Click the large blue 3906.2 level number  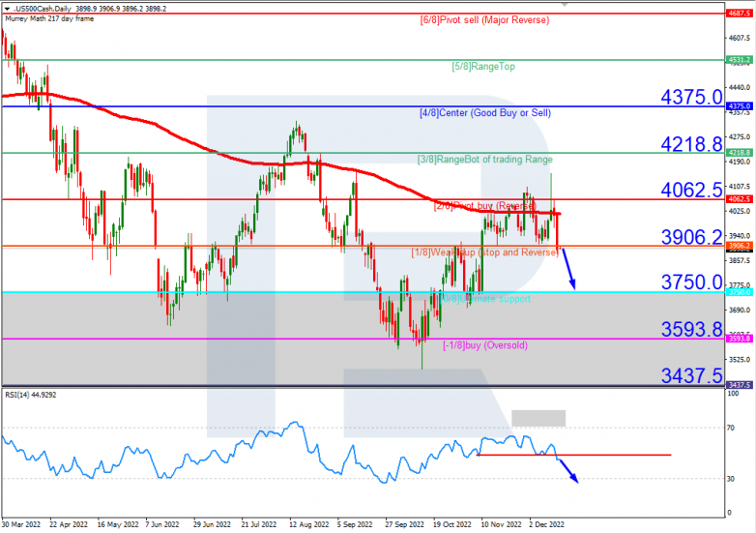click(691, 237)
